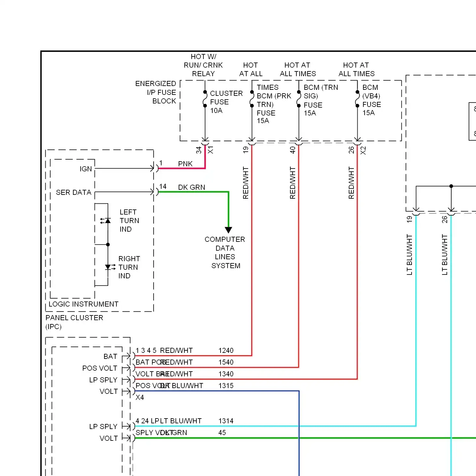Select circuit number 1240
The image size is (476, 476).
coord(226,350)
